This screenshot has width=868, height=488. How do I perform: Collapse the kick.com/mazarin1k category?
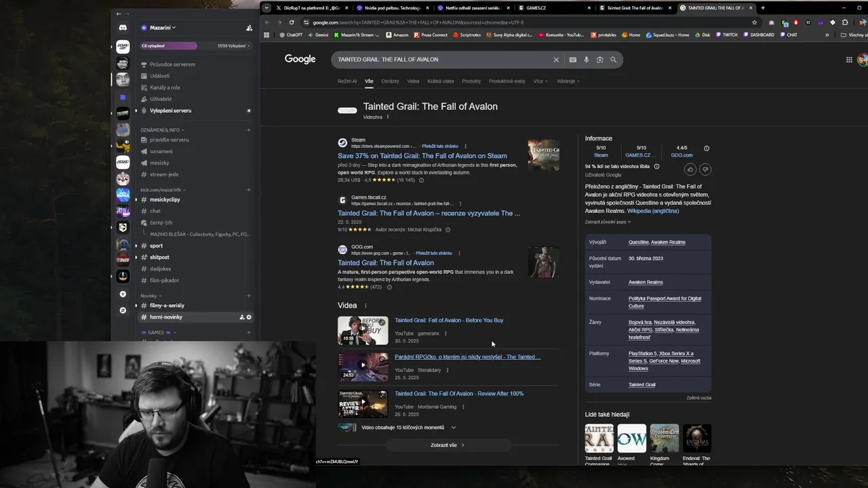163,190
